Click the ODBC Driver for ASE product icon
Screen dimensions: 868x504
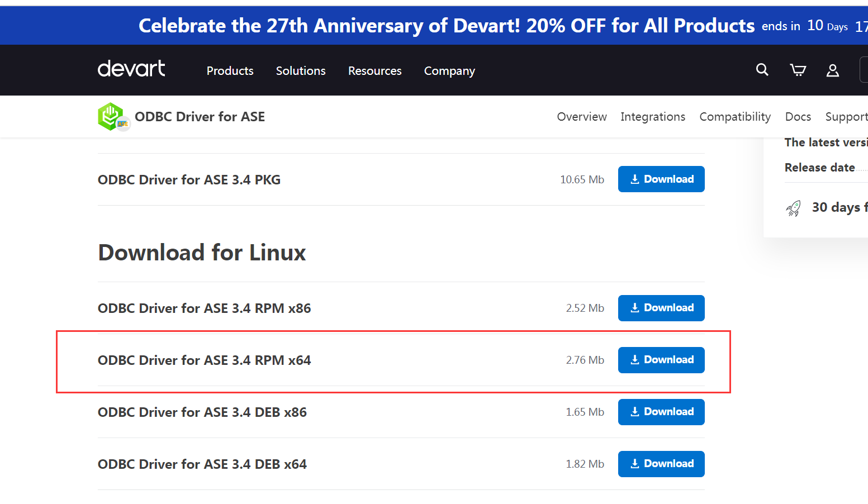coord(114,117)
